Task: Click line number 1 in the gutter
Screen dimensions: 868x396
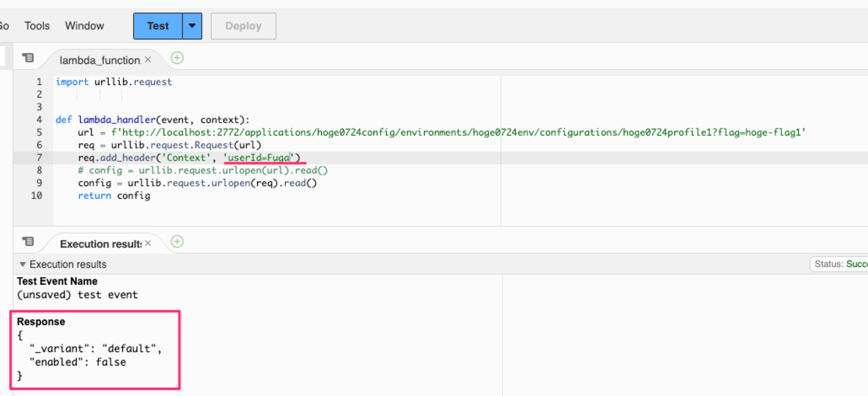Action: (x=39, y=82)
